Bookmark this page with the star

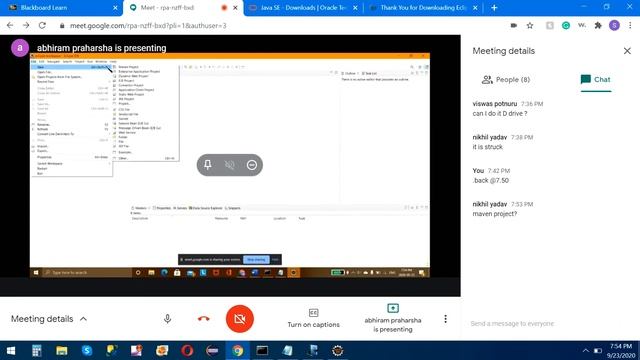pos(530,25)
